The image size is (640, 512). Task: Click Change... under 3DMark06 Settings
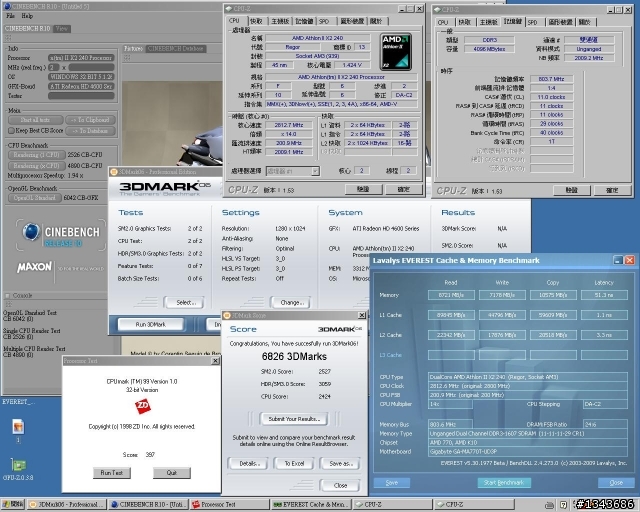(290, 303)
